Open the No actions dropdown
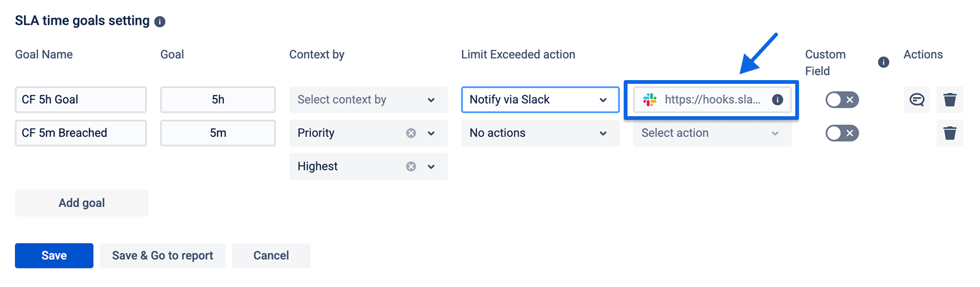980x287 pixels. click(x=540, y=133)
